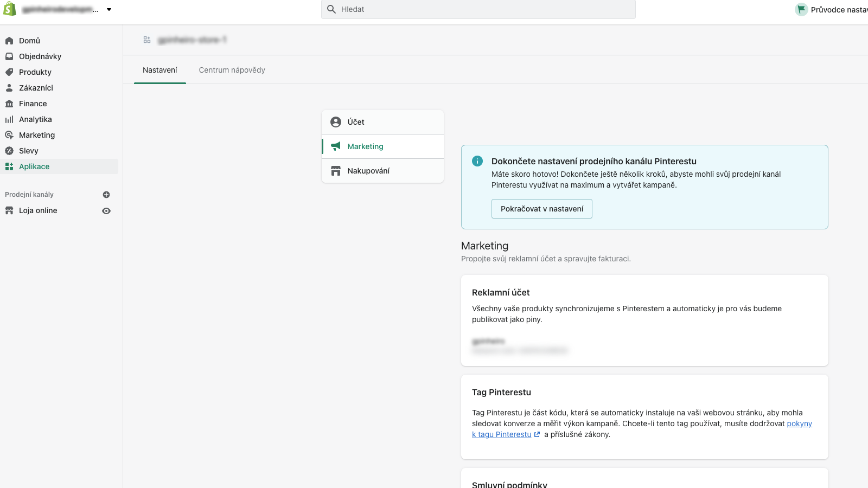Viewport: 868px width, 488px height.
Task: Click the search magnifier icon
Action: point(331,9)
